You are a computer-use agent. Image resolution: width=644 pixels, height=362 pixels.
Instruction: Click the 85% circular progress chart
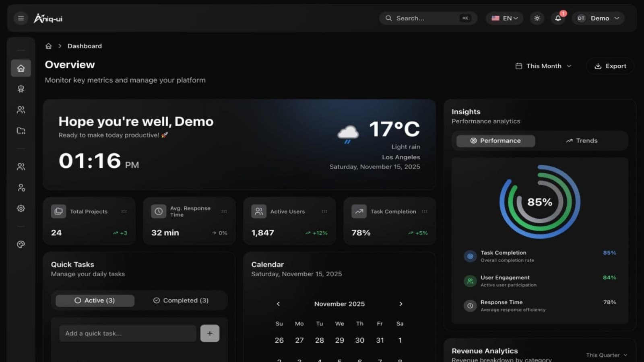click(x=540, y=202)
